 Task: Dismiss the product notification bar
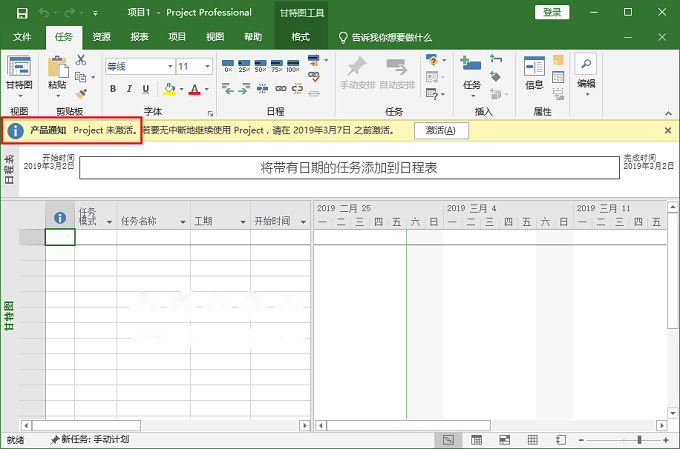[668, 130]
